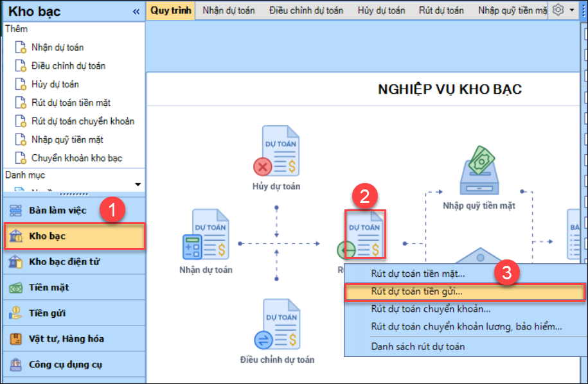Expand the Danh mục list arrow
The width and height of the screenshot is (588, 384).
pyautogui.click(x=138, y=185)
